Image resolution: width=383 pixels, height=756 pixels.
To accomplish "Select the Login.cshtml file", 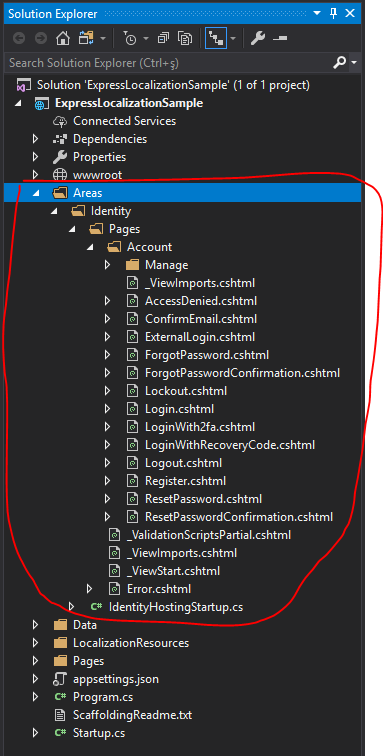I will [x=179, y=409].
